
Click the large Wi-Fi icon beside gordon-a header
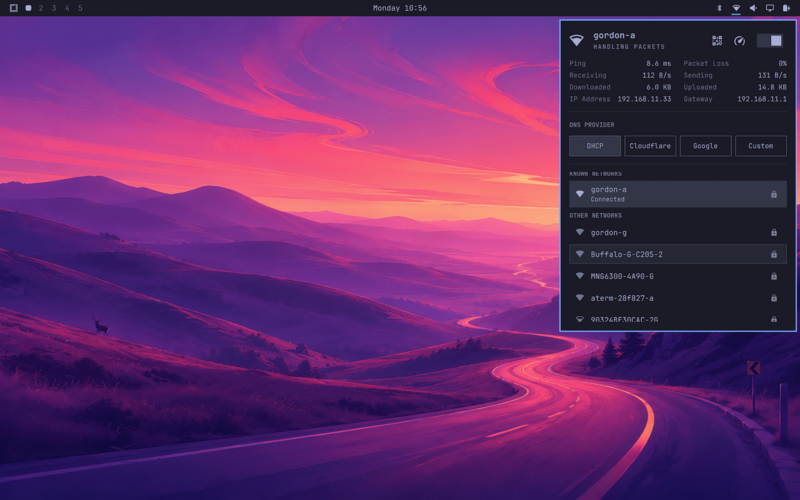click(x=577, y=40)
